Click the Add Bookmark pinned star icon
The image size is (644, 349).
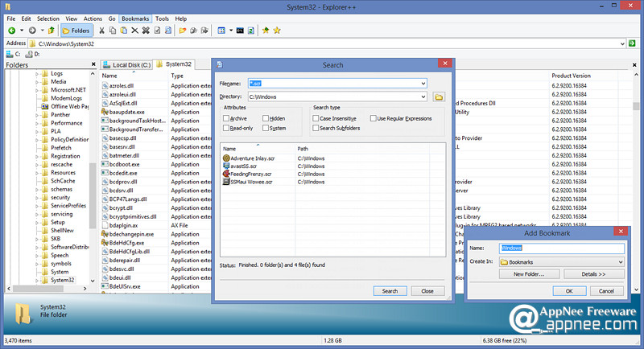(266, 31)
